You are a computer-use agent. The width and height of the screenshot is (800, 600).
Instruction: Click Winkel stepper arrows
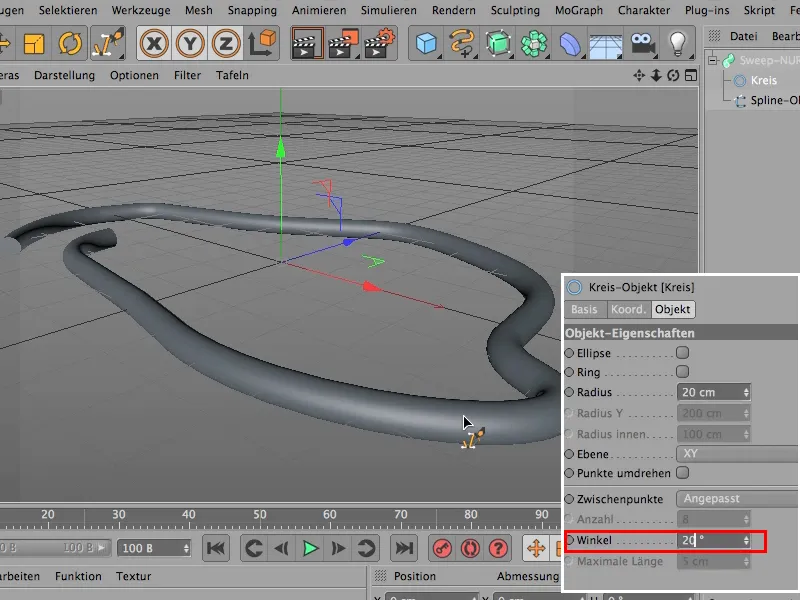pos(746,540)
